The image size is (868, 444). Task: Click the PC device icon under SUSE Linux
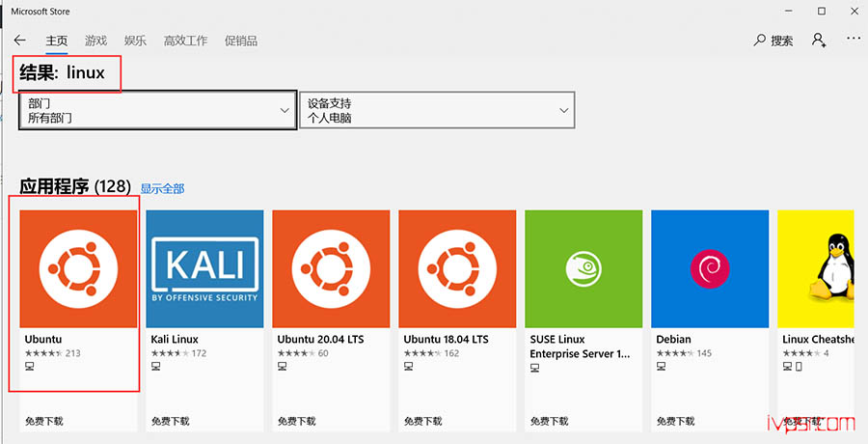[534, 368]
